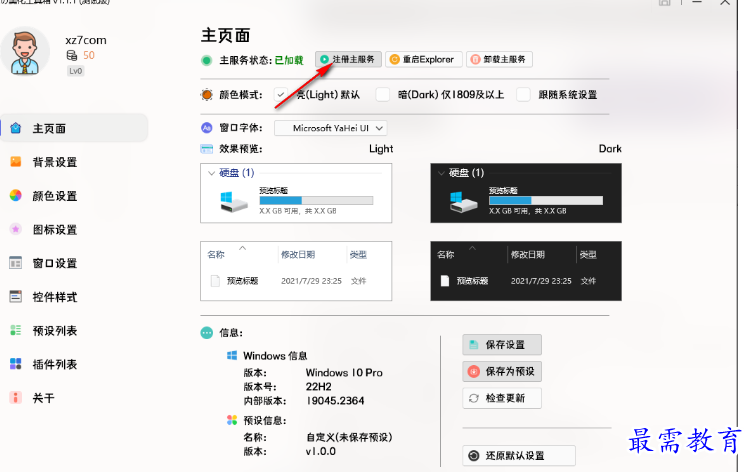Enable 暗(Dark) 仅1809及以上 checkbox

click(x=382, y=95)
